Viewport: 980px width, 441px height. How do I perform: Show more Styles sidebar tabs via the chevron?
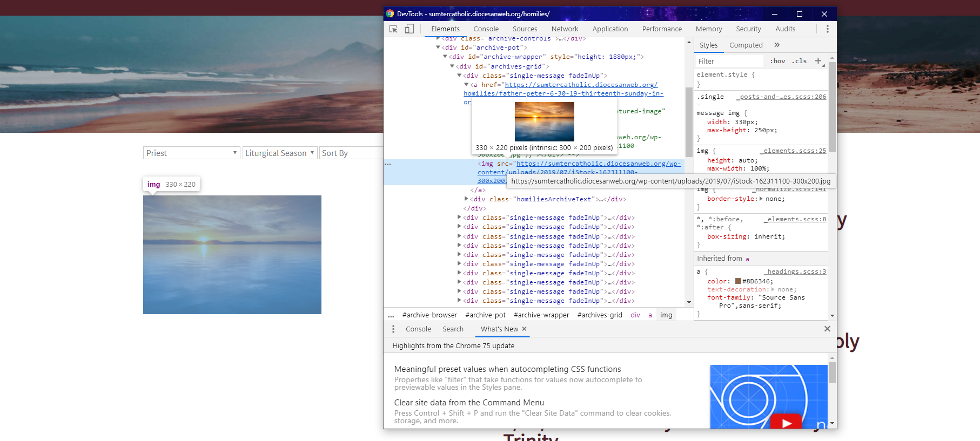pyautogui.click(x=777, y=45)
